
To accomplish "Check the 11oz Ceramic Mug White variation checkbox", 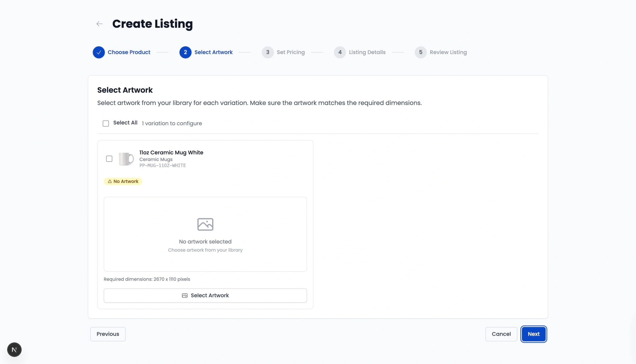I will 109,159.
